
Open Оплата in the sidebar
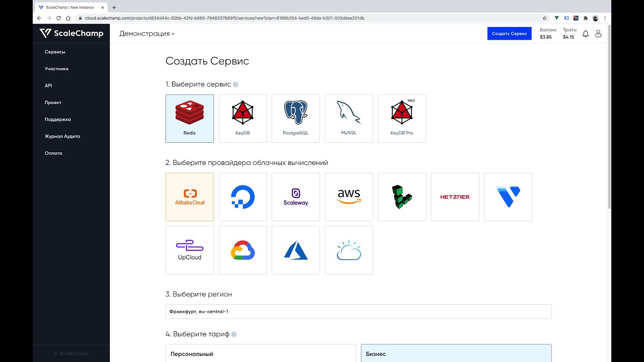coord(53,153)
